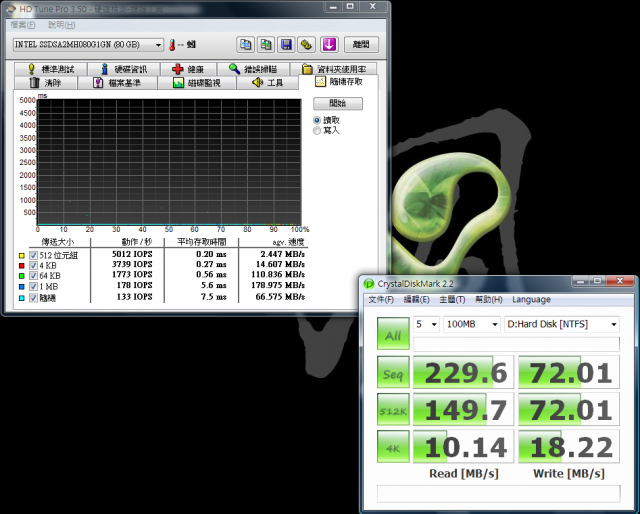The width and height of the screenshot is (640, 514).
Task: Click the 5012 IOPS value
Action: [132, 254]
